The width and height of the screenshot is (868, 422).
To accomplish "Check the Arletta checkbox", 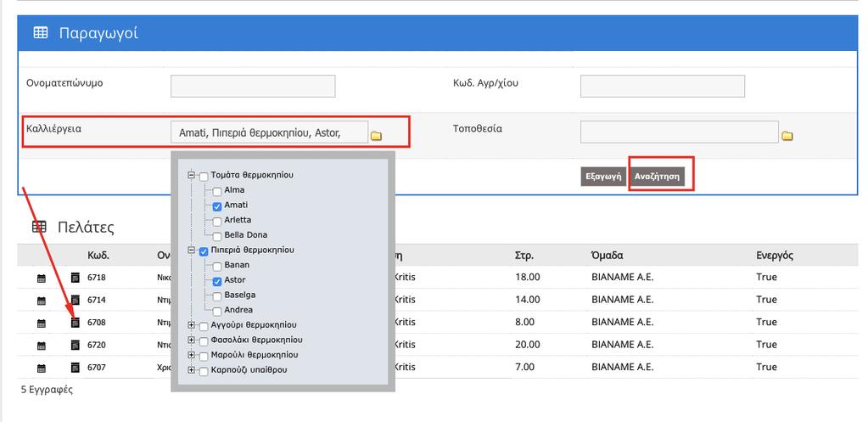I will [217, 222].
